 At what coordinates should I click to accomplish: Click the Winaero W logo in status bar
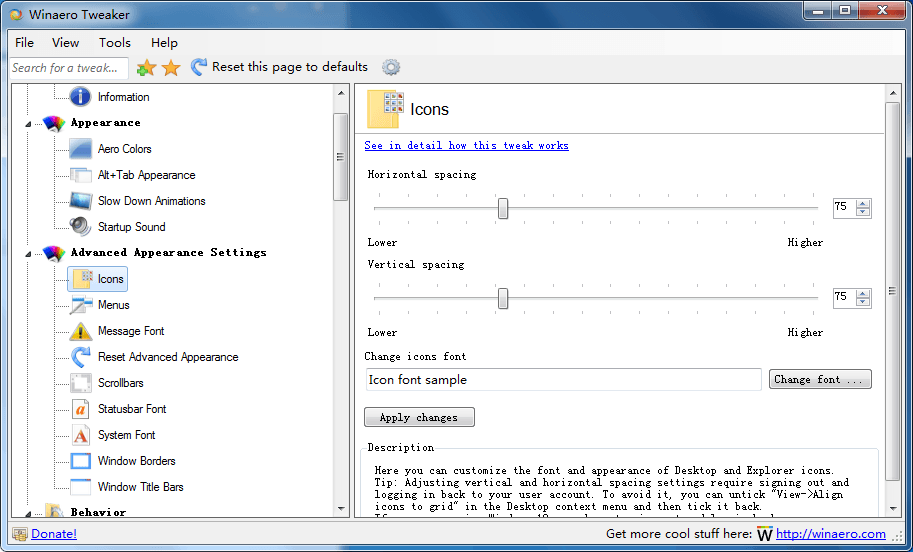pyautogui.click(x=765, y=534)
